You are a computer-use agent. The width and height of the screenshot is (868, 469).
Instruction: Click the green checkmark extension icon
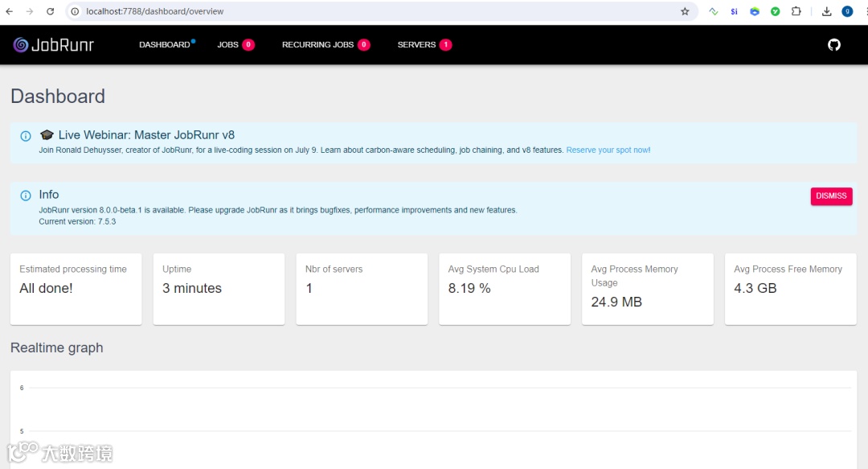point(775,11)
